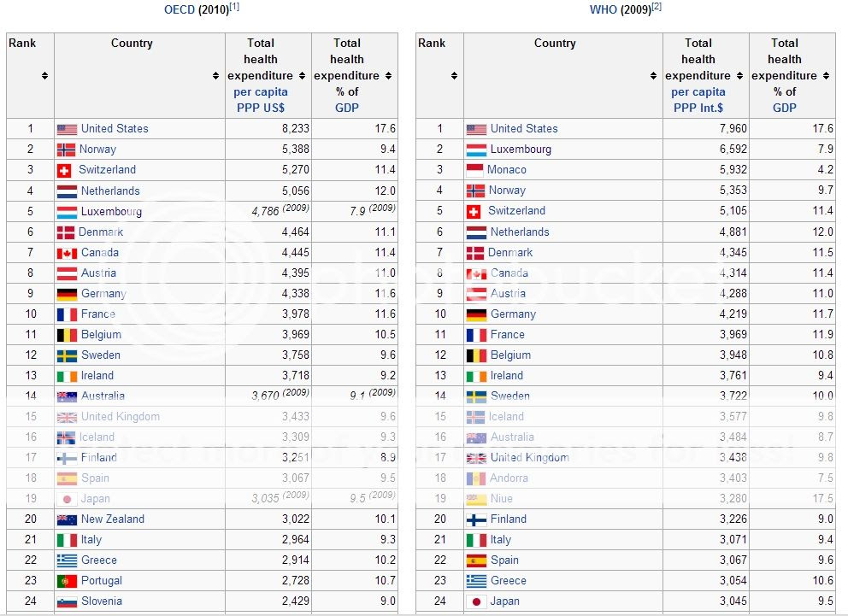Viewport: 848px width, 616px height.
Task: Select the 4.2 GDP value for Monaco
Action: pos(825,170)
